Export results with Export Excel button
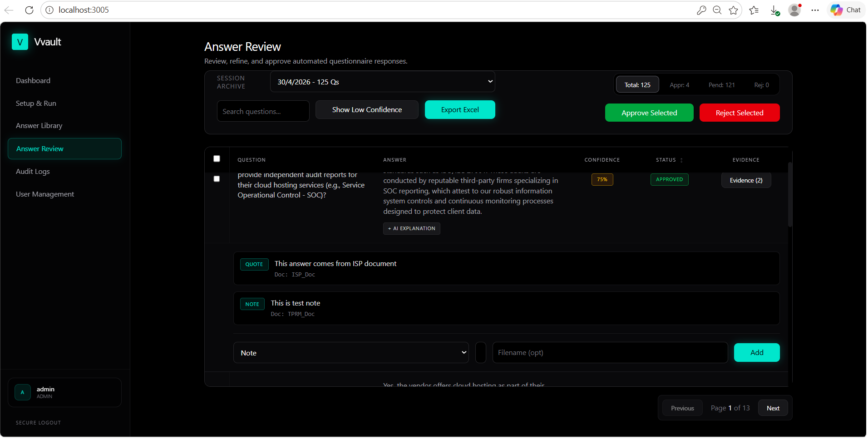868x439 pixels. (460, 110)
